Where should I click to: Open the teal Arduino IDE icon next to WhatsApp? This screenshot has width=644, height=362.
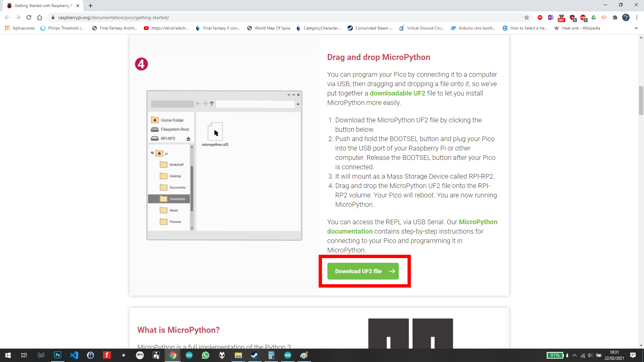click(x=189, y=355)
